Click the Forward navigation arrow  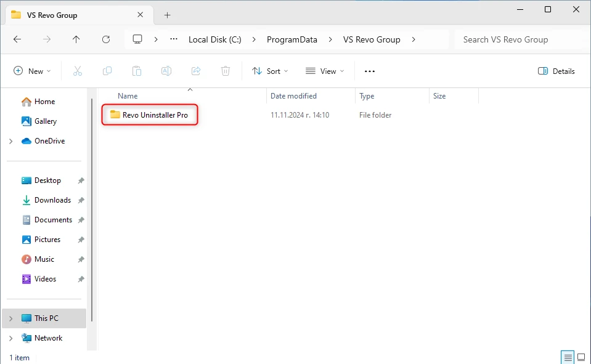point(47,39)
